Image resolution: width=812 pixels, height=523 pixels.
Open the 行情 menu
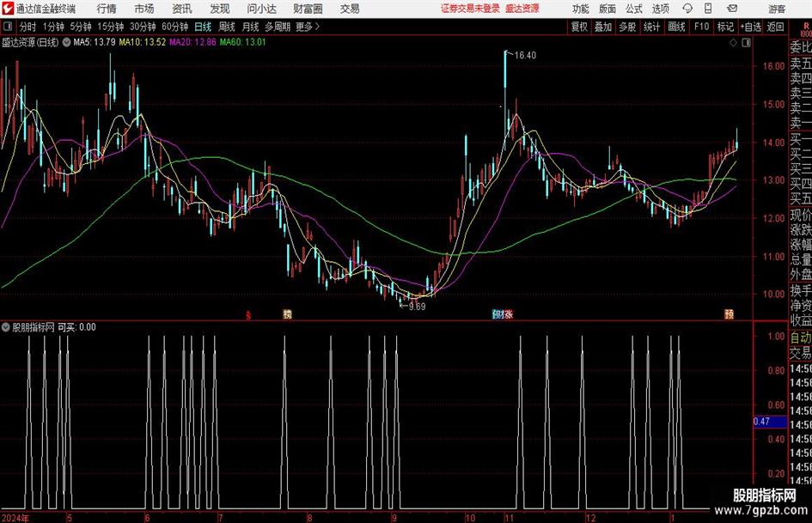coord(107,9)
